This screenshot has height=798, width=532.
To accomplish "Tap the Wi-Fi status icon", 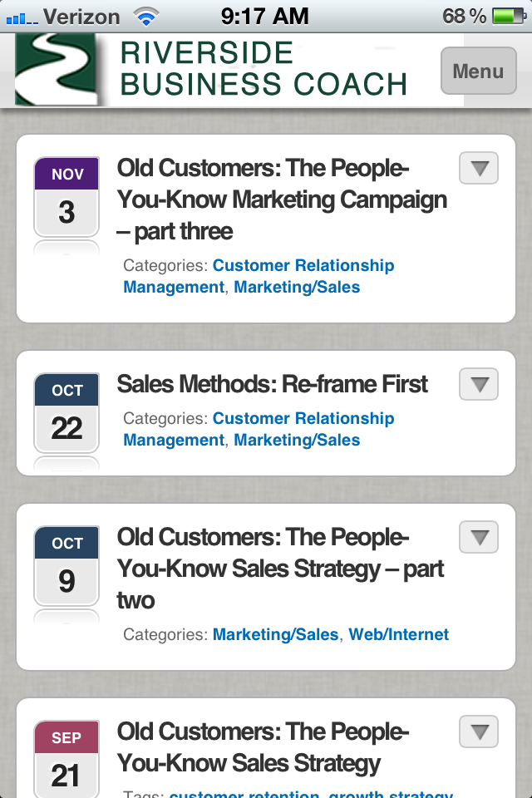I will point(146,17).
